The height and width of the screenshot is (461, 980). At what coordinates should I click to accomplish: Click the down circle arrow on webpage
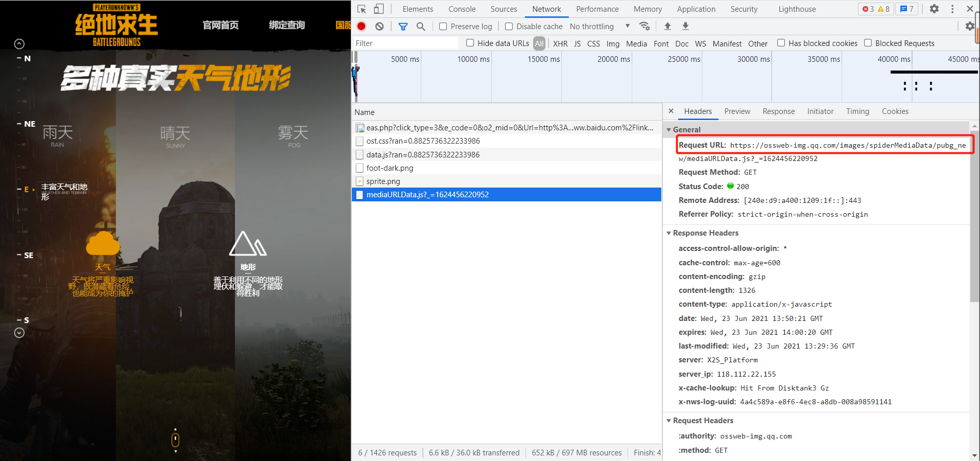point(19,333)
